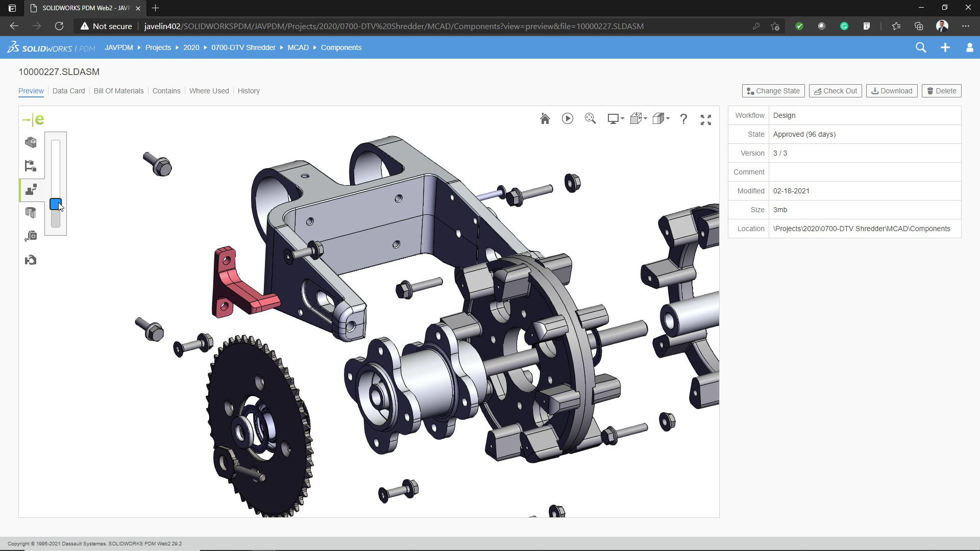Screen dimensions: 980x551
Task: Collapse the eDrawings panel via green logo
Action: tap(33, 120)
